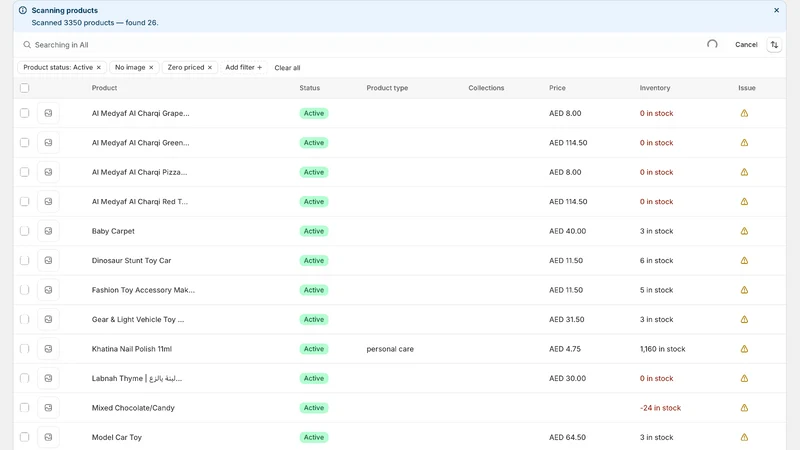Remove the Product status: Active filter
The image size is (800, 450).
(98, 67)
